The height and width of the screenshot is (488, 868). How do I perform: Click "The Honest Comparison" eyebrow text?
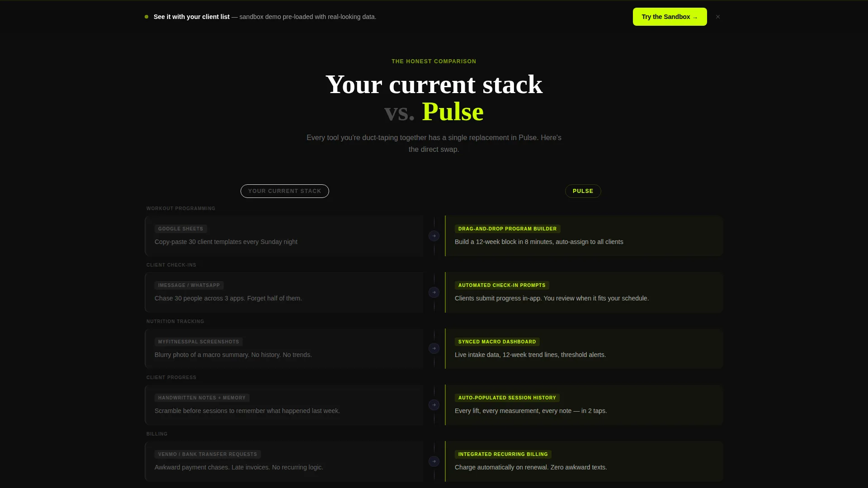tap(434, 61)
